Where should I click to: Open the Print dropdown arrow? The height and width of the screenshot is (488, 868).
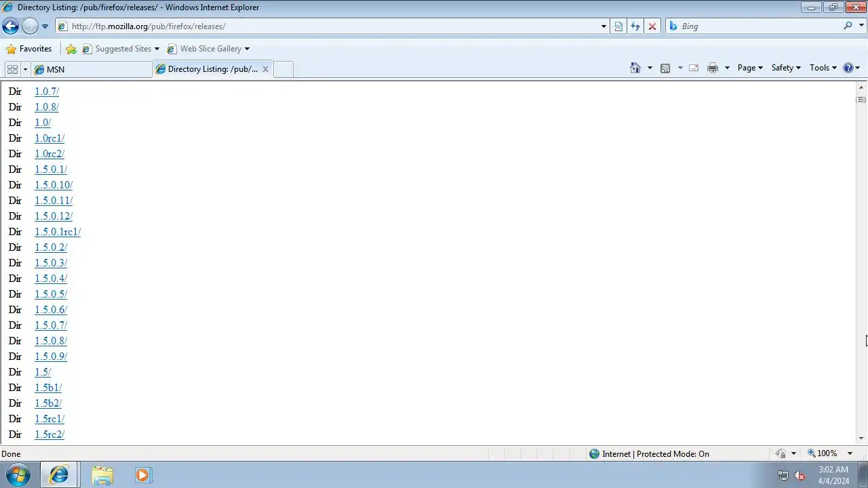click(727, 68)
